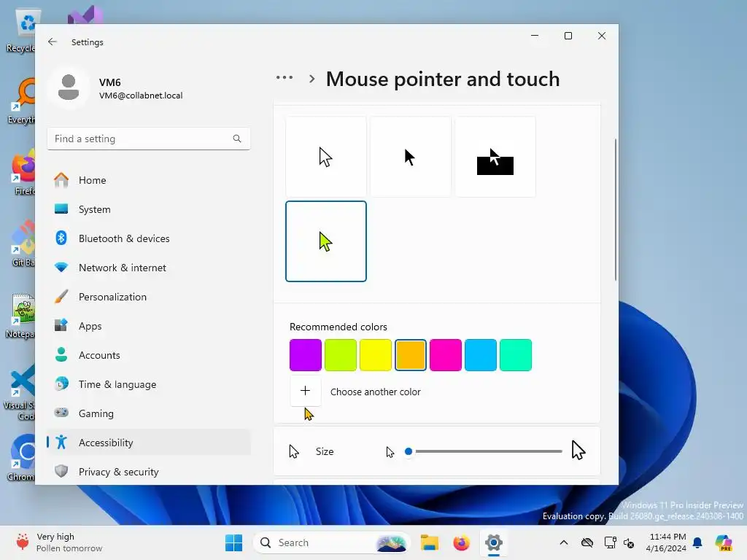Open the notification bell in tray
Screen dimensions: 747x560
(697, 542)
